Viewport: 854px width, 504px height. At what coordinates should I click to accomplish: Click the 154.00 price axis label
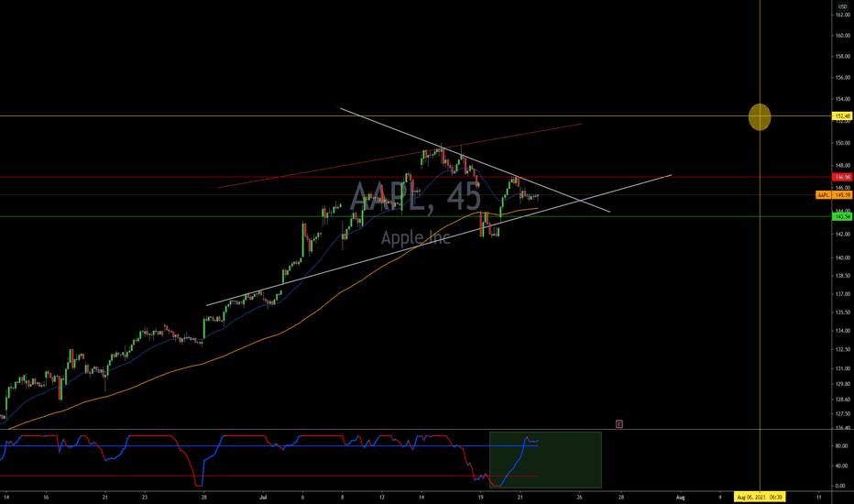pyautogui.click(x=843, y=99)
